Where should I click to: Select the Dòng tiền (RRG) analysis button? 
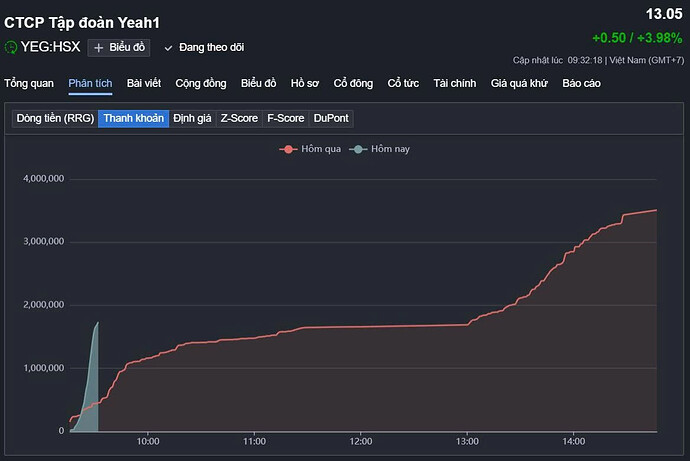55,118
